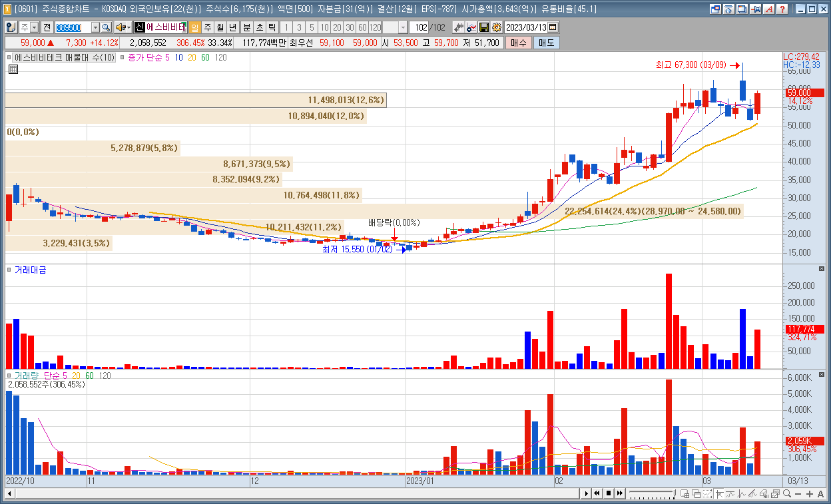Select monthly period 월 toggle

(220, 27)
